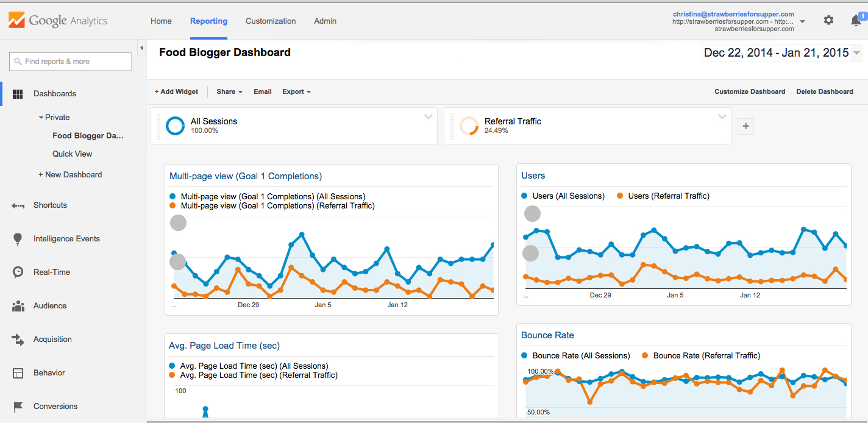
Task: Click the Intelligence Events lightbulb icon
Action: click(18, 239)
